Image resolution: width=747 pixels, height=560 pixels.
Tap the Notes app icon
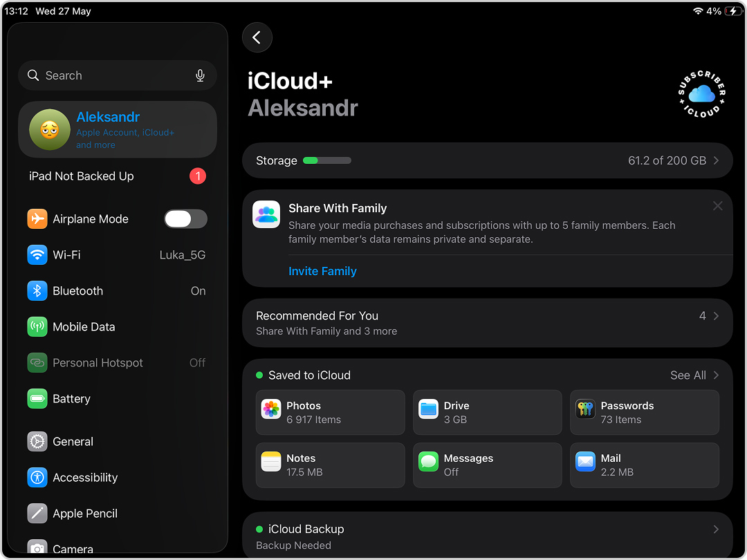tap(271, 461)
